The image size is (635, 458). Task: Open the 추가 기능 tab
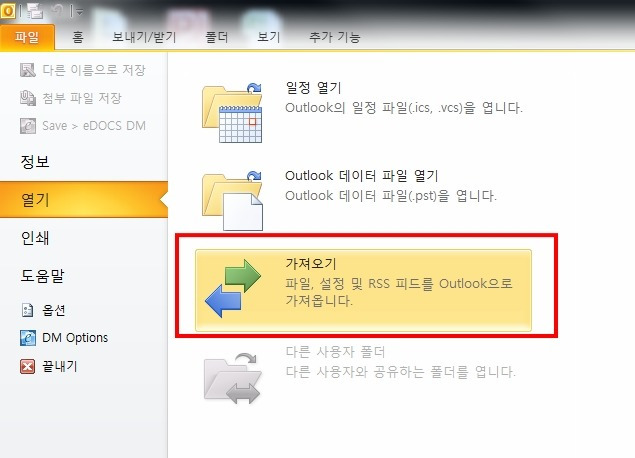[335, 37]
